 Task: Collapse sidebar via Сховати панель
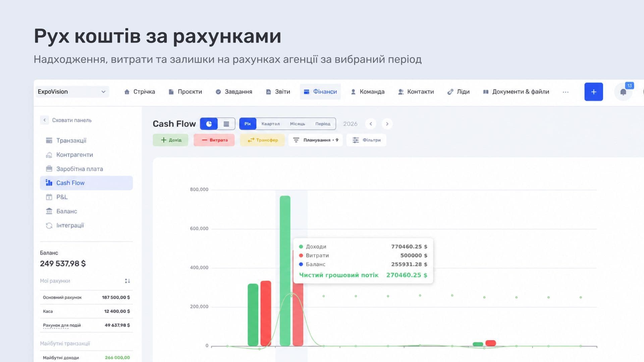point(66,120)
